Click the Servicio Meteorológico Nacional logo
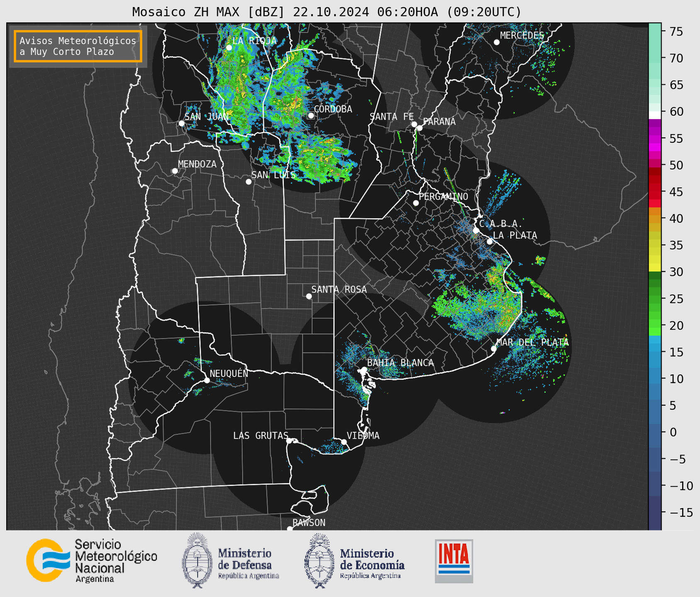Viewport: 700px width, 597px height. tap(49, 560)
